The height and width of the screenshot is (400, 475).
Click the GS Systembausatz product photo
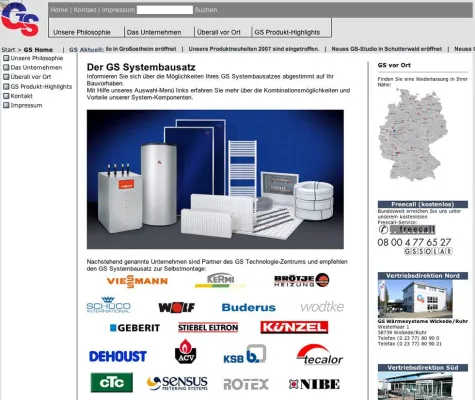(x=215, y=179)
